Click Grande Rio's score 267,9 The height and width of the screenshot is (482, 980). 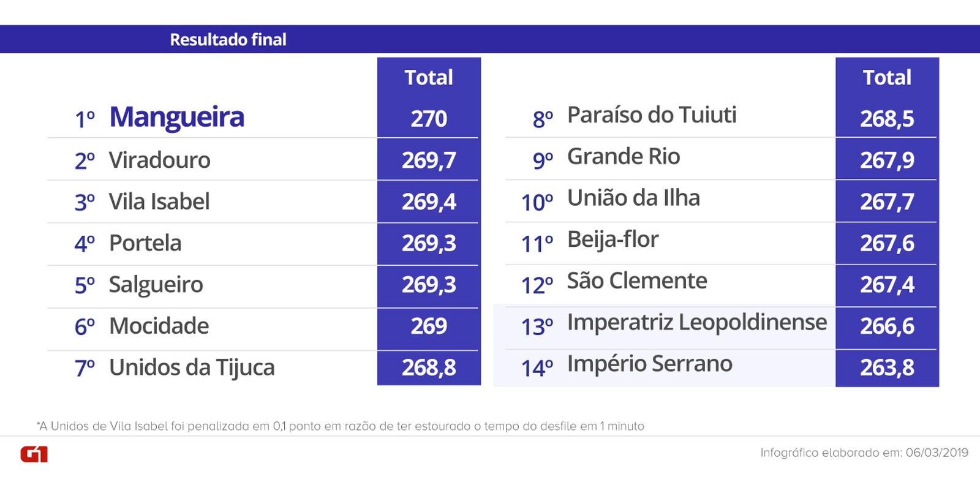coord(887,160)
